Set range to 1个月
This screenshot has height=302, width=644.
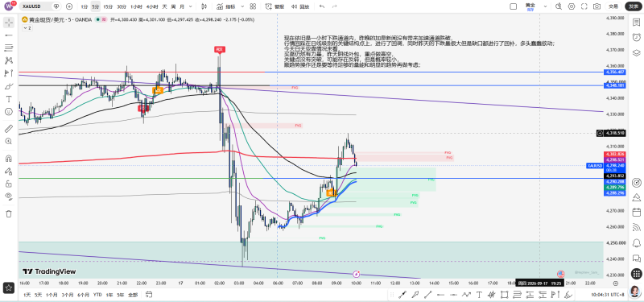(52, 295)
